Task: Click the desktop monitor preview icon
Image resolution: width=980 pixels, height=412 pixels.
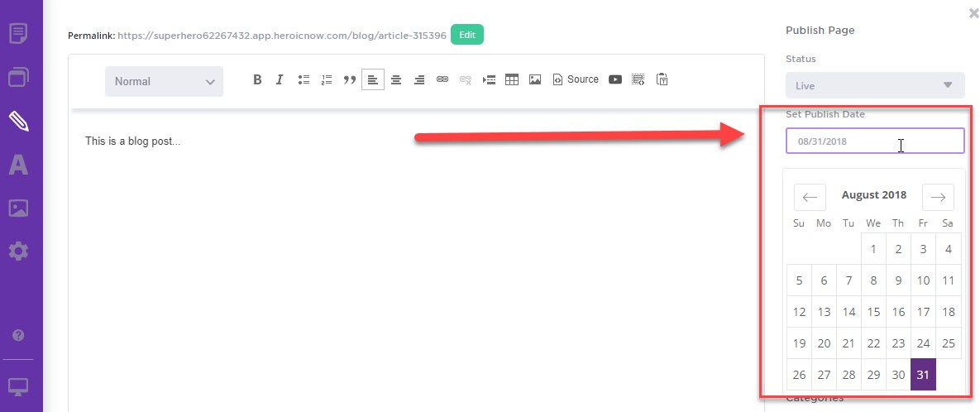Action: (18, 387)
